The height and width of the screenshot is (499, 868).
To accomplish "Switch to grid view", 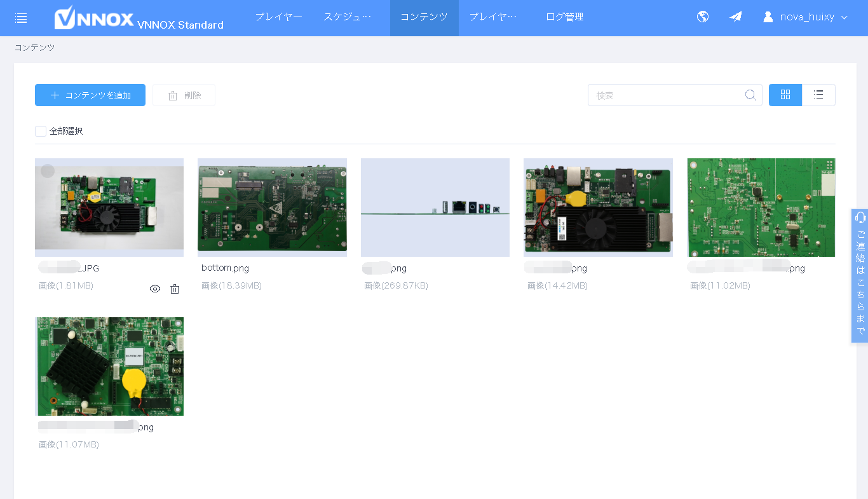I will click(x=785, y=95).
